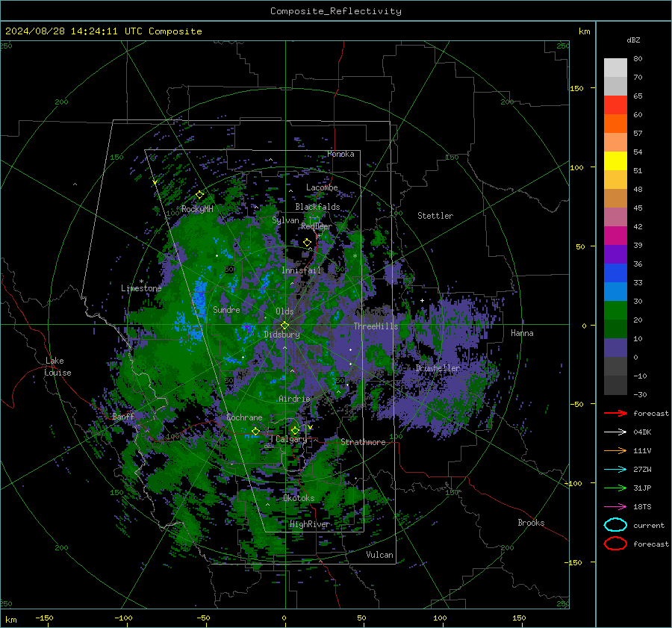
Task: Click the Cochrane town label
Action: click(x=244, y=417)
